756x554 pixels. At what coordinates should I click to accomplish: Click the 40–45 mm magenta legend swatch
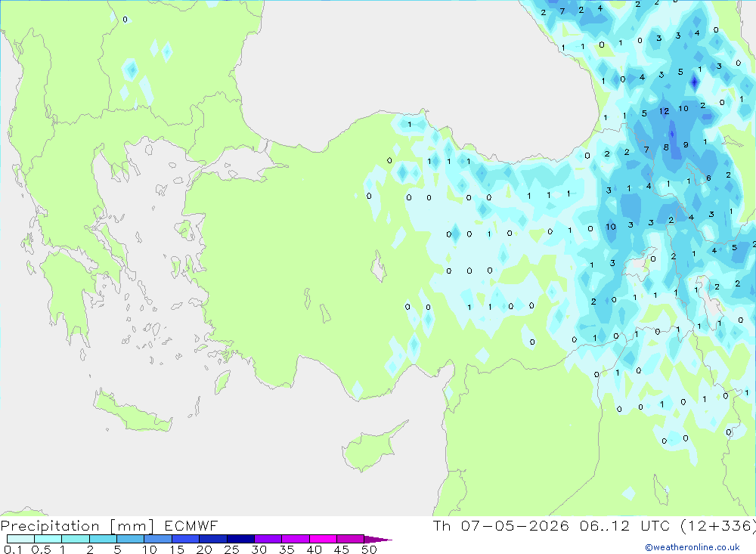(323, 539)
